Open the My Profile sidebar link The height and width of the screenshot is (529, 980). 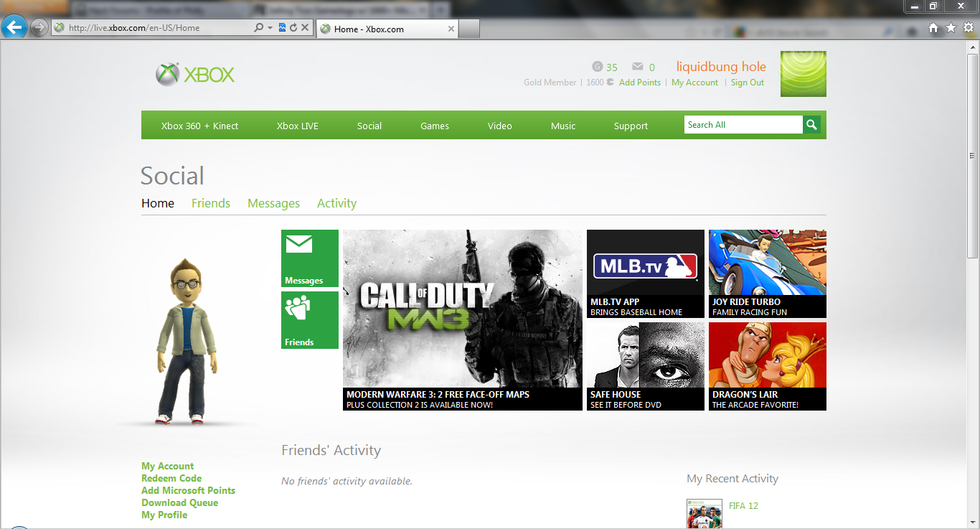tap(164, 515)
